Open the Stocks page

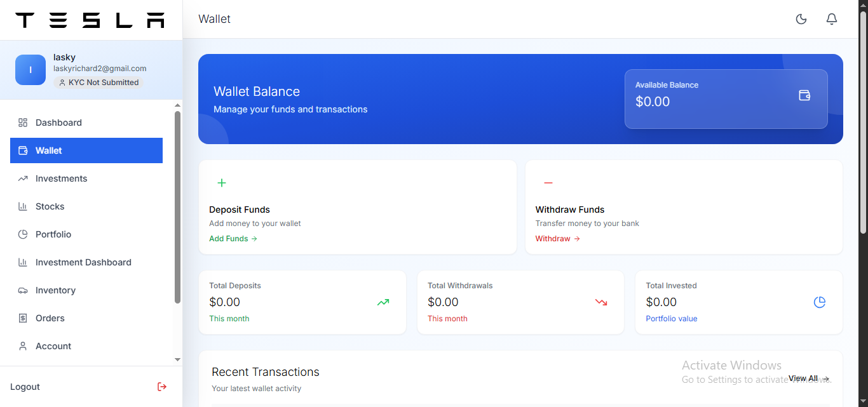(86, 206)
